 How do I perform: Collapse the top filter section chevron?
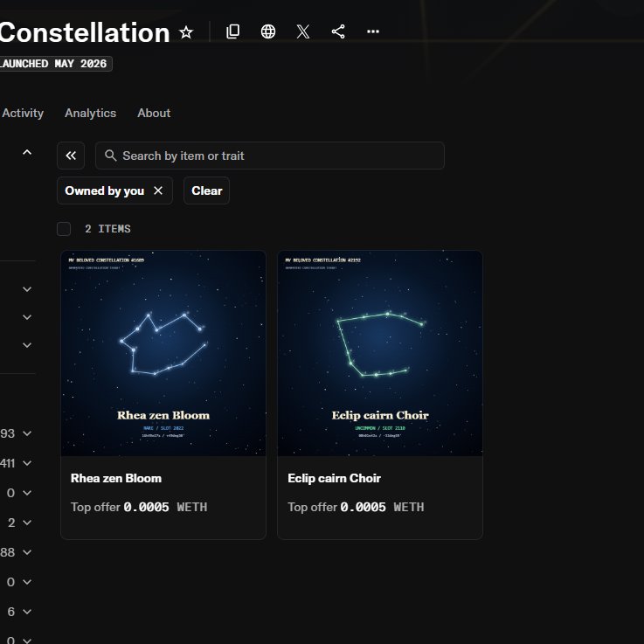27,152
